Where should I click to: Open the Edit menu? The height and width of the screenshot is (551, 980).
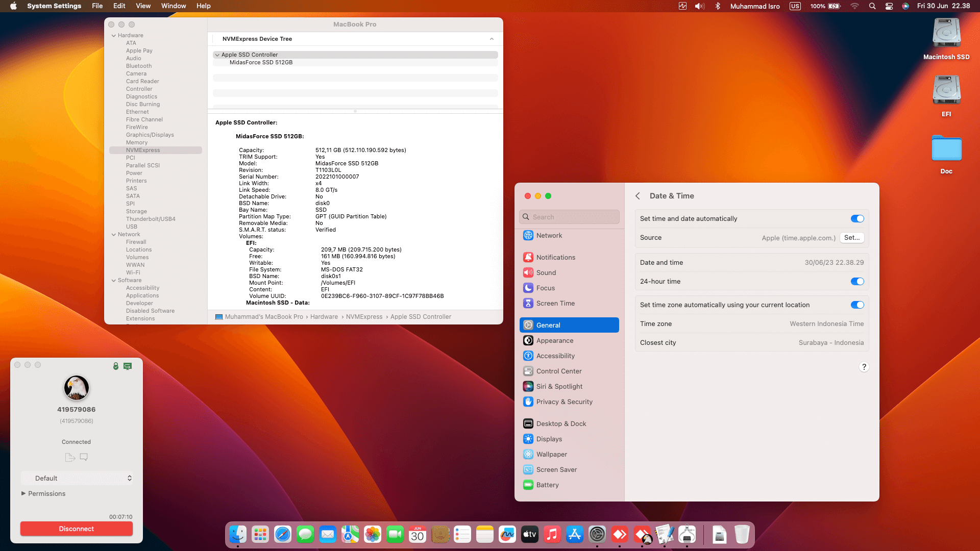coord(119,6)
